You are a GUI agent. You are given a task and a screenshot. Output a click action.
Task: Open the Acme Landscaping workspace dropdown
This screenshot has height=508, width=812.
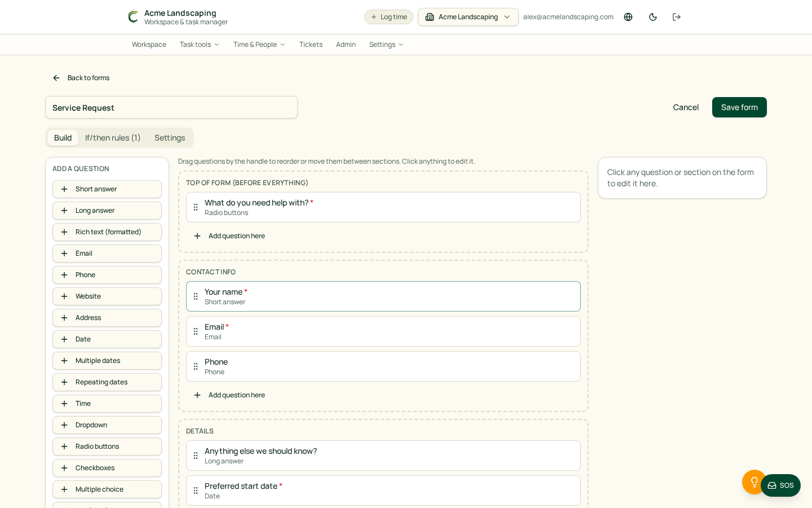tap(468, 17)
